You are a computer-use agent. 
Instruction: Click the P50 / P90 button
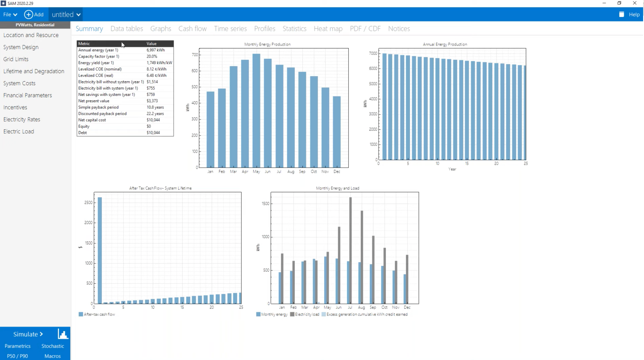point(17,356)
